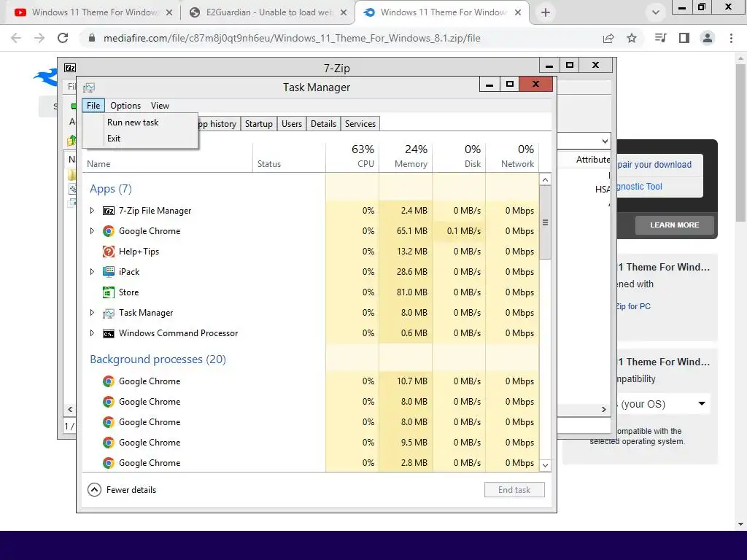Switch to the Services tab
The height and width of the screenshot is (560, 747).
[360, 124]
